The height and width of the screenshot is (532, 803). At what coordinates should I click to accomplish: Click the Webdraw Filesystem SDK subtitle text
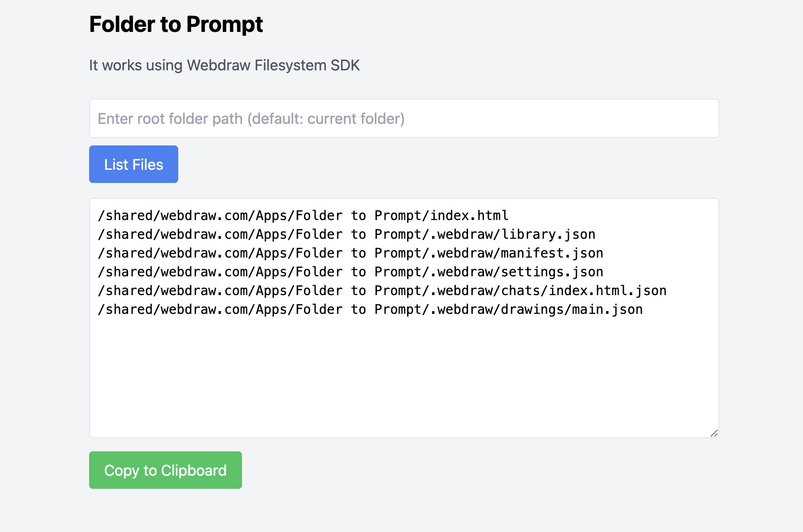(224, 65)
